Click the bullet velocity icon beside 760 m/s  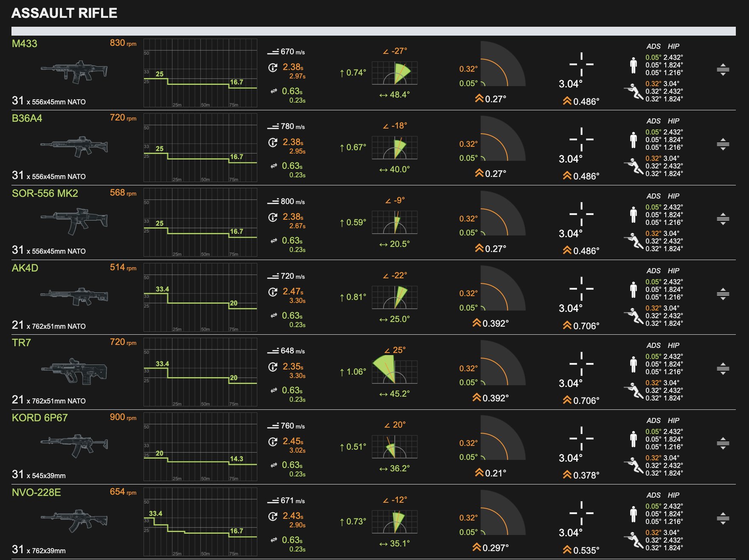point(273,426)
